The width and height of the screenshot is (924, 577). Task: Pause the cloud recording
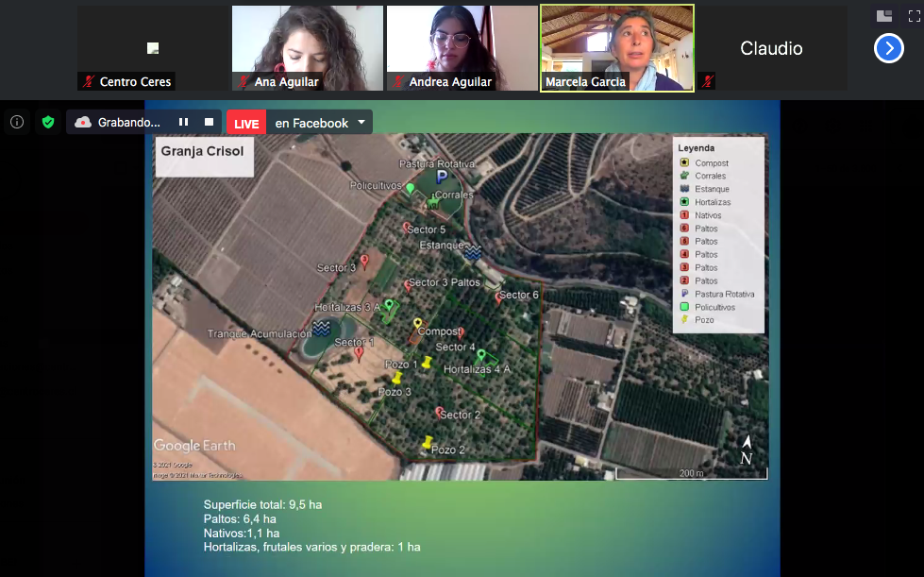(x=183, y=122)
